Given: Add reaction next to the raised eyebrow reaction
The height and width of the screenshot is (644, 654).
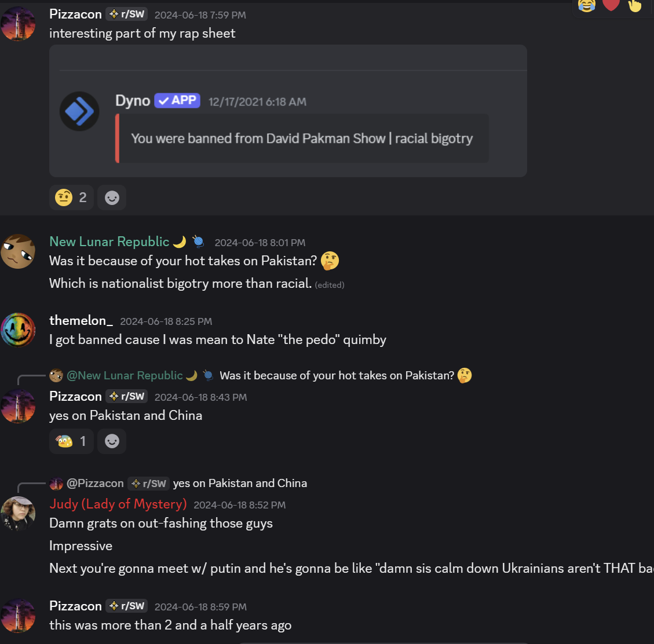Looking at the screenshot, I should tap(112, 198).
